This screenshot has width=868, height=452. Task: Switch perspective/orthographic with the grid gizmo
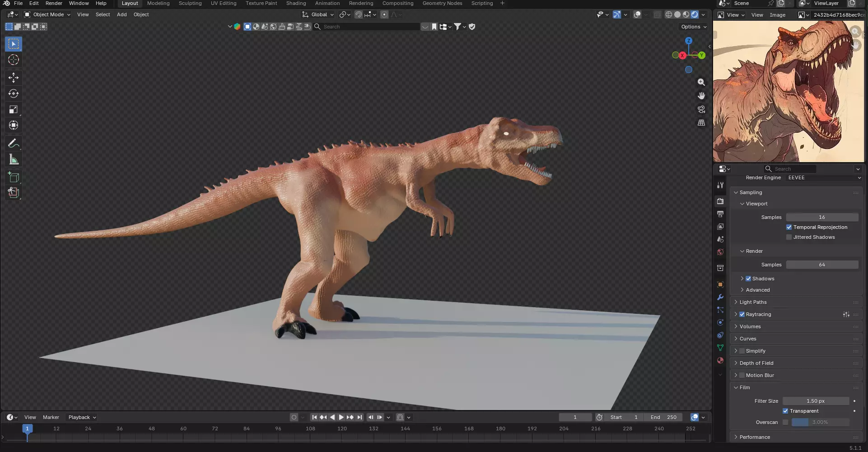(x=701, y=123)
